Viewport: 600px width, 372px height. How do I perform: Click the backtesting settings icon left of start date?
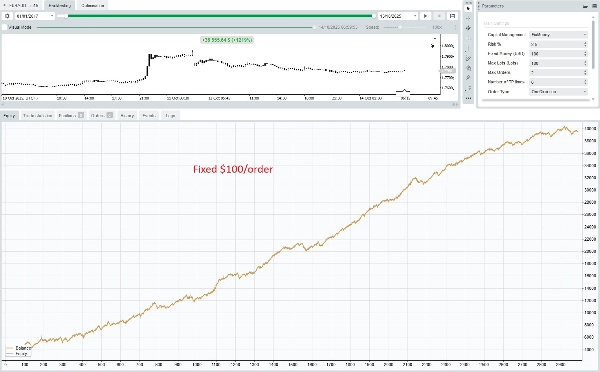click(7, 16)
